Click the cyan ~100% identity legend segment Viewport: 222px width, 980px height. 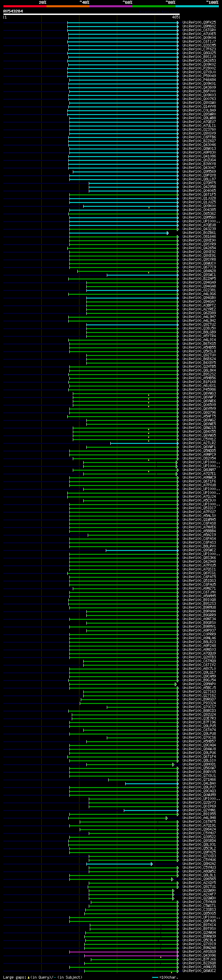click(x=197, y=6)
